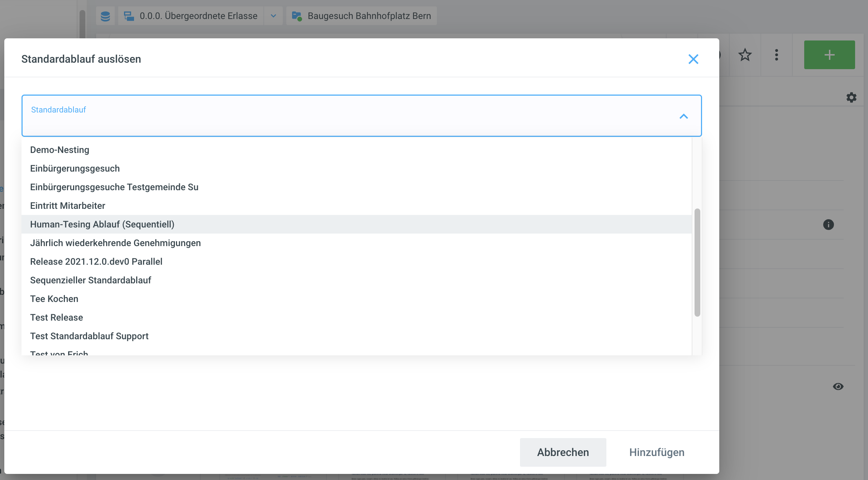Click the info circle icon
The height and width of the screenshot is (480, 868).
[x=828, y=225]
